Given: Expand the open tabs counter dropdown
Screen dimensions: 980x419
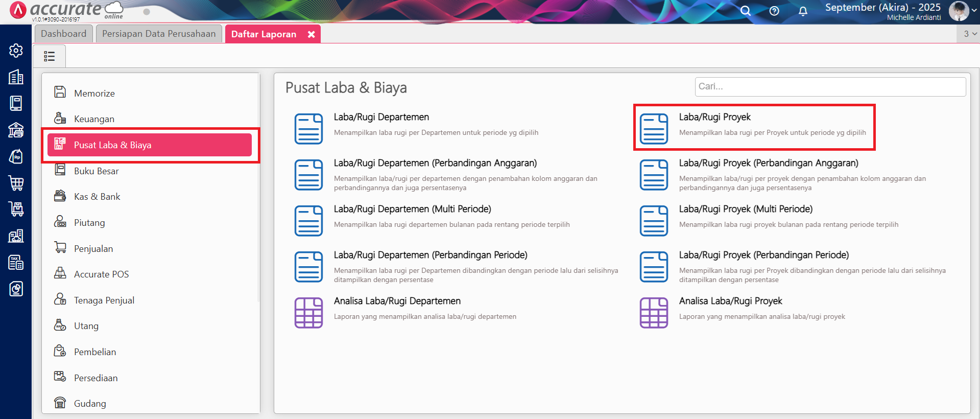Looking at the screenshot, I should (x=970, y=34).
